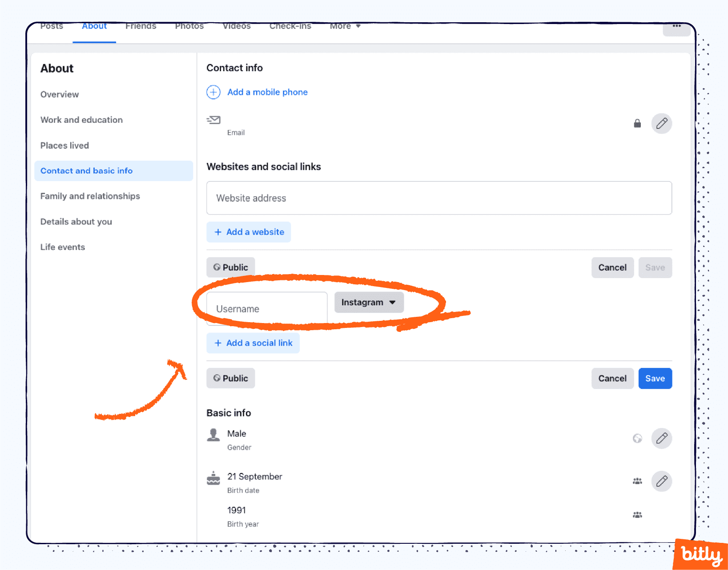
Task: Click the globe privacy icon beside gender
Action: 637,438
